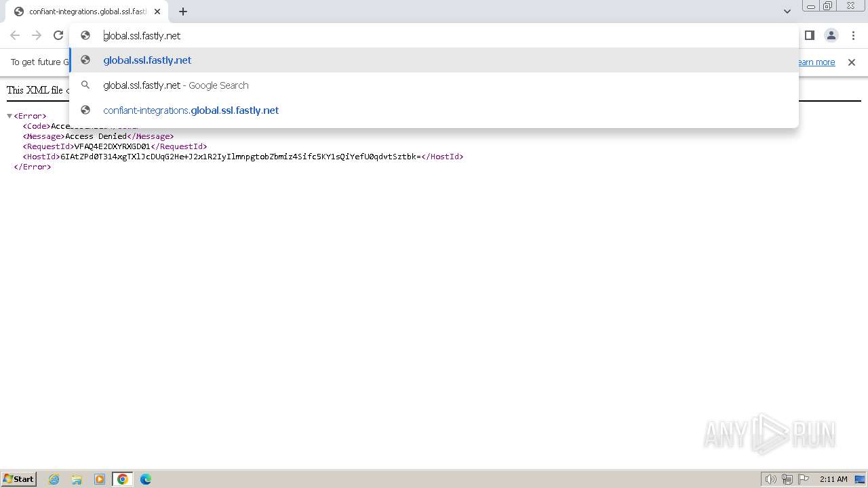Open the Chrome profile avatar menu
Screen dimensions: 868x488
point(831,35)
